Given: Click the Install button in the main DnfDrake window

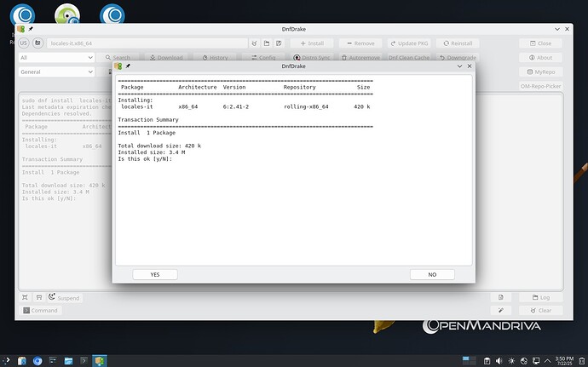Looking at the screenshot, I should tap(312, 43).
